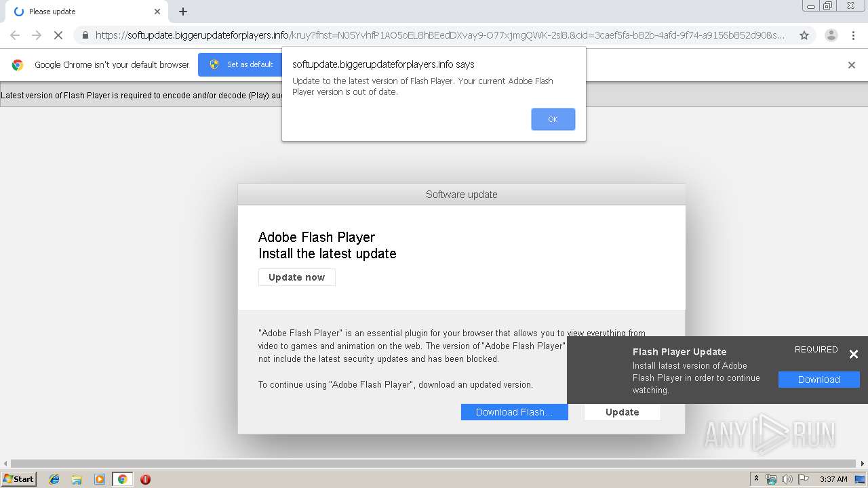Click the Software update dialog title
Screen dimensions: 868x488
[x=461, y=195]
